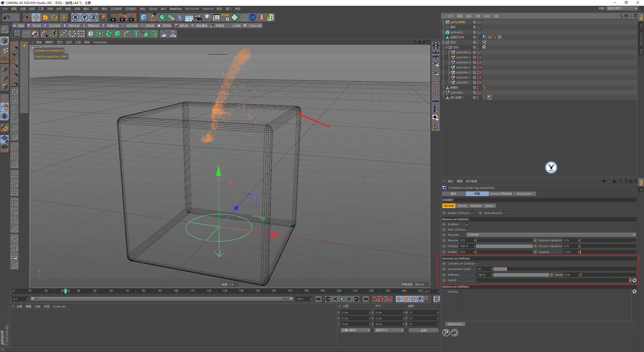Click the blue QR icon
This screenshot has height=352, width=644.
[252, 17]
